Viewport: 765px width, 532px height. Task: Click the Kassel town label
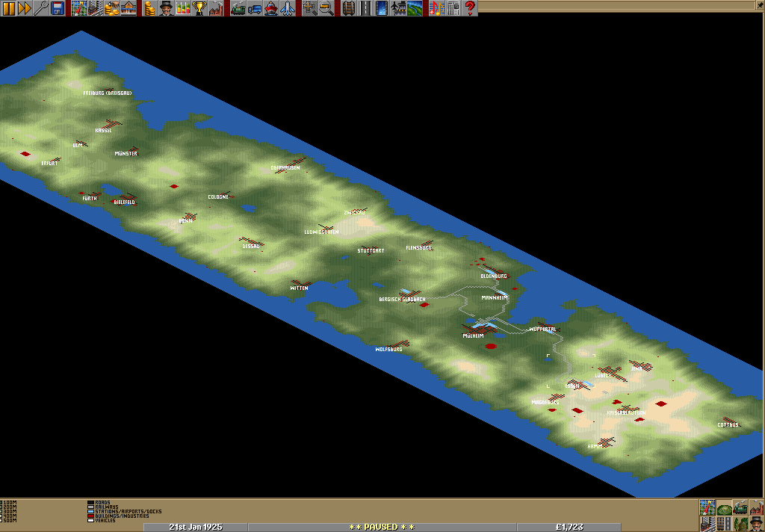103,130
